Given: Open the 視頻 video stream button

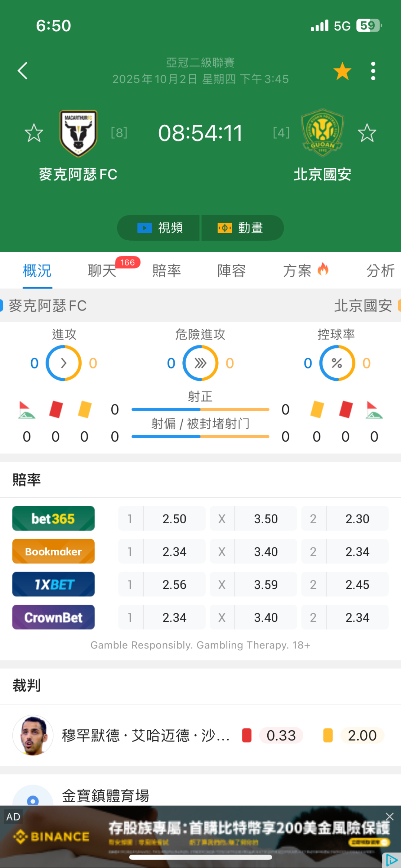Looking at the screenshot, I should coord(160,228).
